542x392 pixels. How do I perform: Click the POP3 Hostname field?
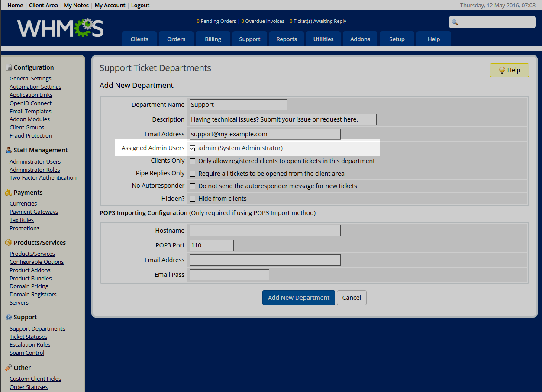pos(265,231)
